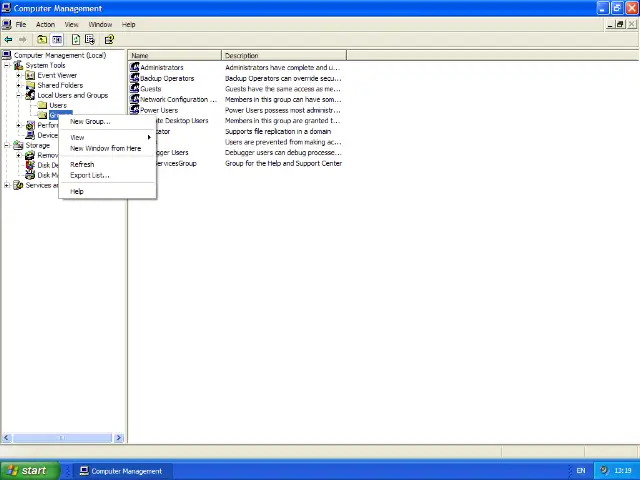The image size is (640, 480).
Task: Choose Refresh in the context menu
Action: coord(108,164)
